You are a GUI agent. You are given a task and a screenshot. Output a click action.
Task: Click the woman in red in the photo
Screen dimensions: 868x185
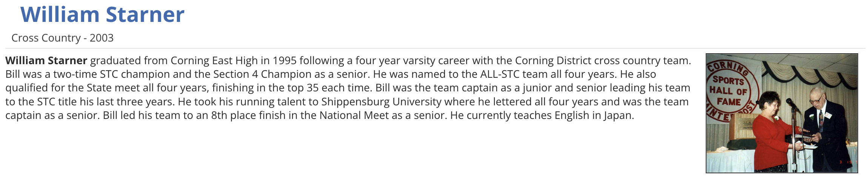point(770,136)
